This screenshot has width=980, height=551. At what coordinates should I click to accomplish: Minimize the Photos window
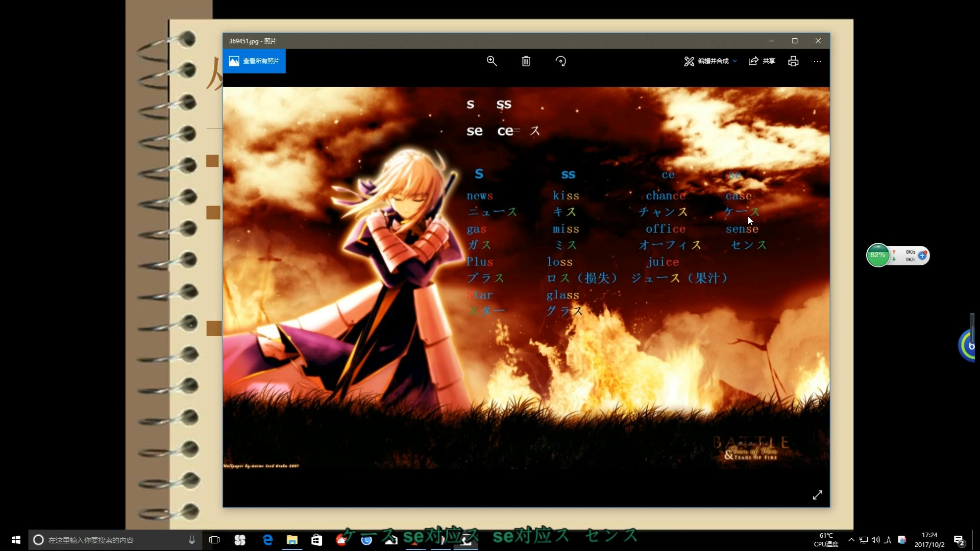(772, 41)
